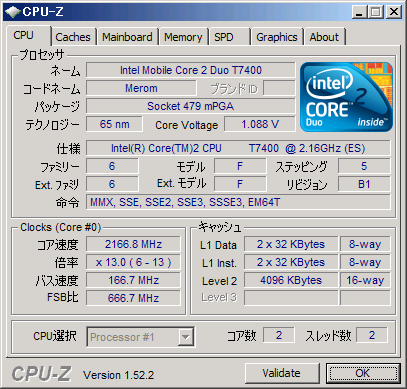Click the Socket 479 mPGA package value
Viewport: 407px width, 389px height.
pos(191,106)
